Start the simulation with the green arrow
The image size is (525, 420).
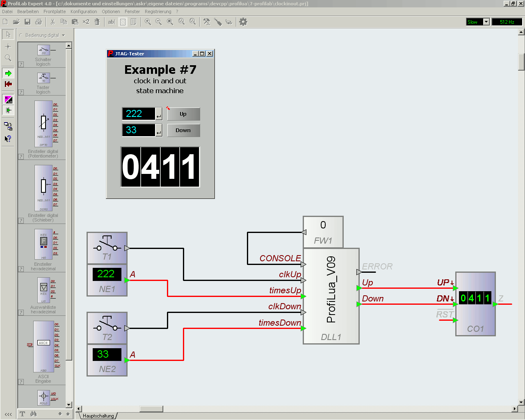[x=8, y=73]
